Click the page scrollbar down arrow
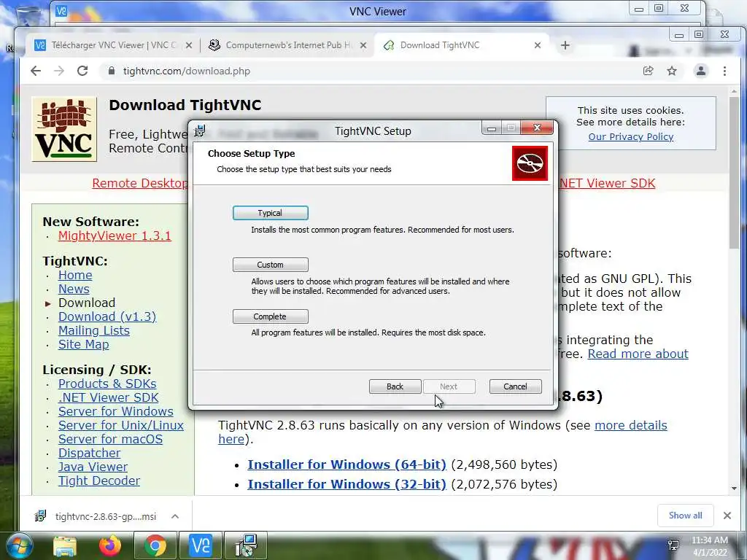747x560 pixels. click(734, 489)
